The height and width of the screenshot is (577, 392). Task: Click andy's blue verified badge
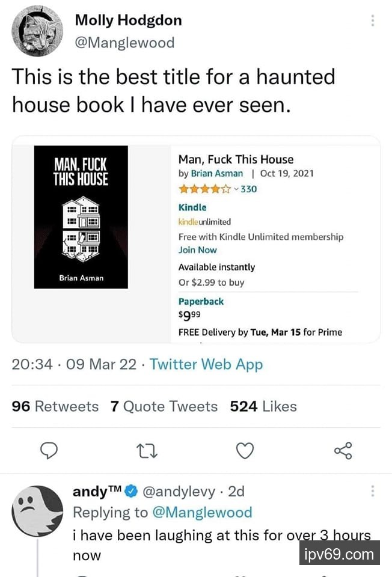pos(131,492)
